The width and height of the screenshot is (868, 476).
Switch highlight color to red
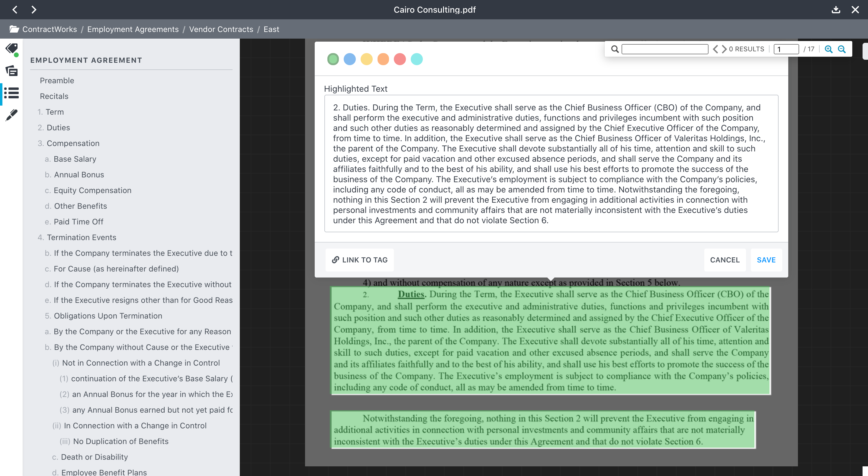click(x=400, y=59)
